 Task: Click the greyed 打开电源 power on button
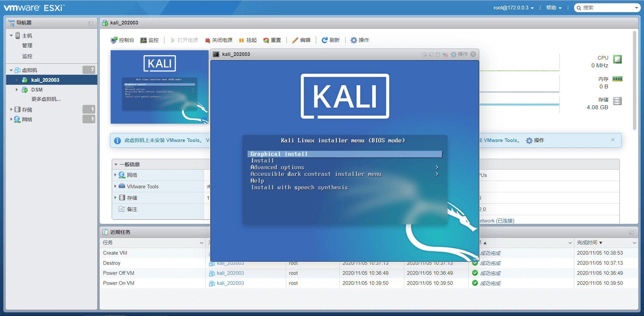coord(184,40)
